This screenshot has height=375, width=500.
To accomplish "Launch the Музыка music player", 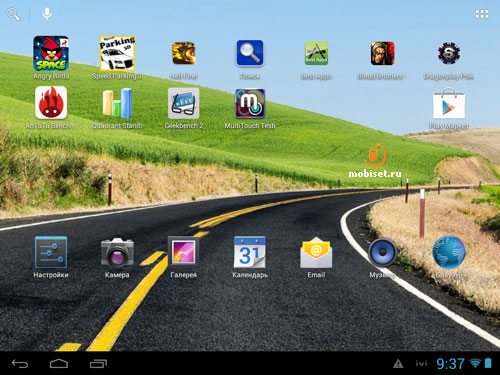I will point(382,252).
